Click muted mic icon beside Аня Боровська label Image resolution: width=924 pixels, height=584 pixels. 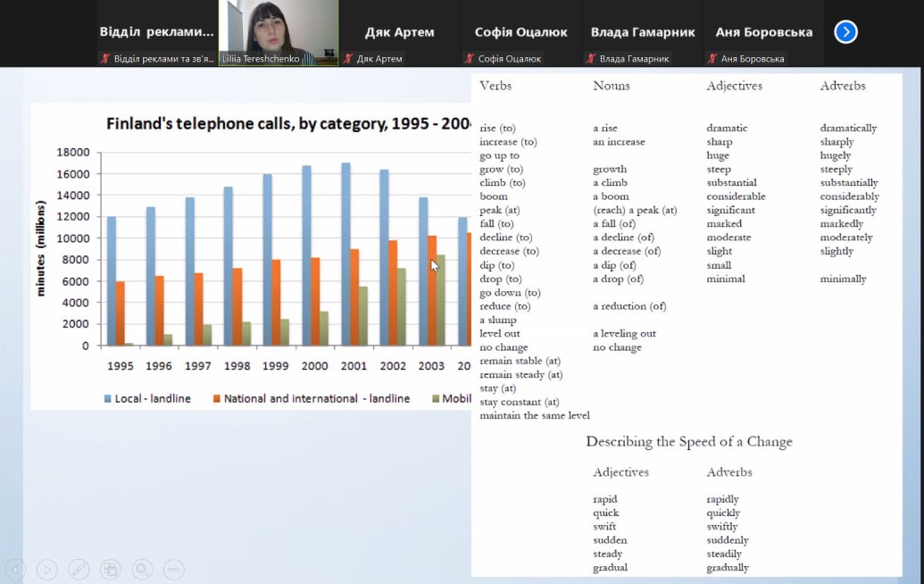click(712, 59)
